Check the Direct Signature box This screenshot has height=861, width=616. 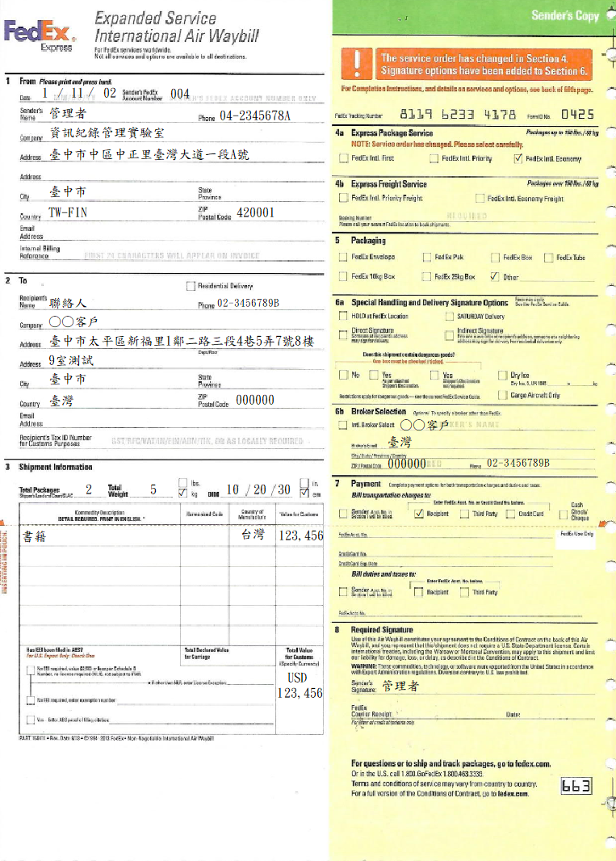click(343, 335)
